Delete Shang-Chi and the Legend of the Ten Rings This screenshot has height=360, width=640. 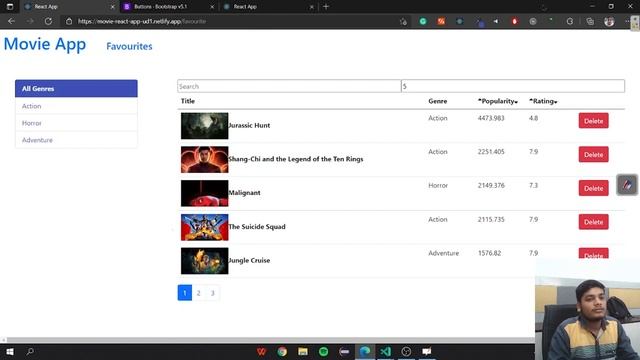pos(593,155)
